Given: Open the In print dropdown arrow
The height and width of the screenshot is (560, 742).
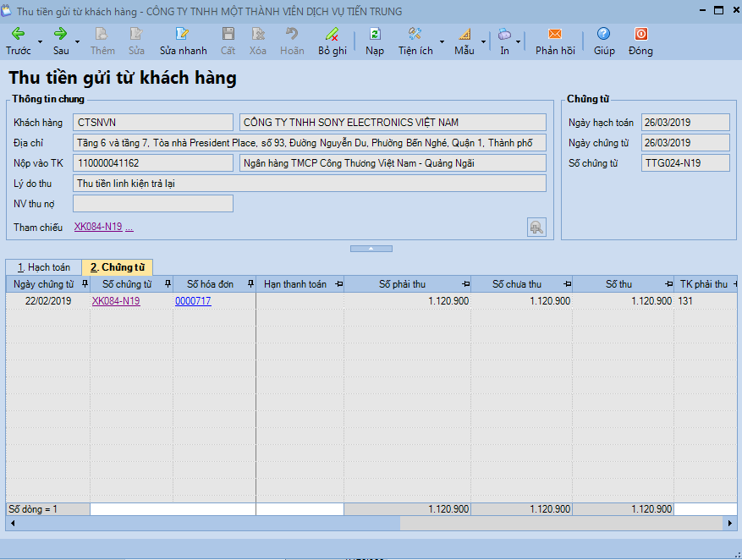Looking at the screenshot, I should pyautogui.click(x=518, y=41).
